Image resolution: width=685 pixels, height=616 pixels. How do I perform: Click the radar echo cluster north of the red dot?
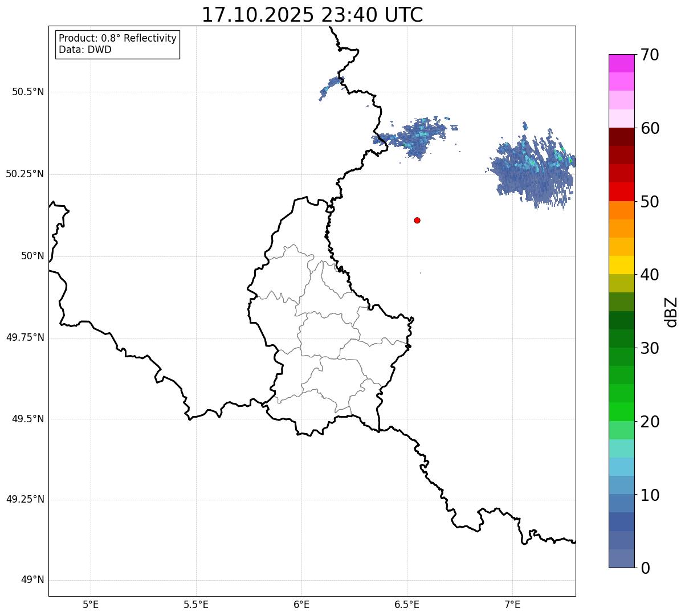tap(415, 138)
